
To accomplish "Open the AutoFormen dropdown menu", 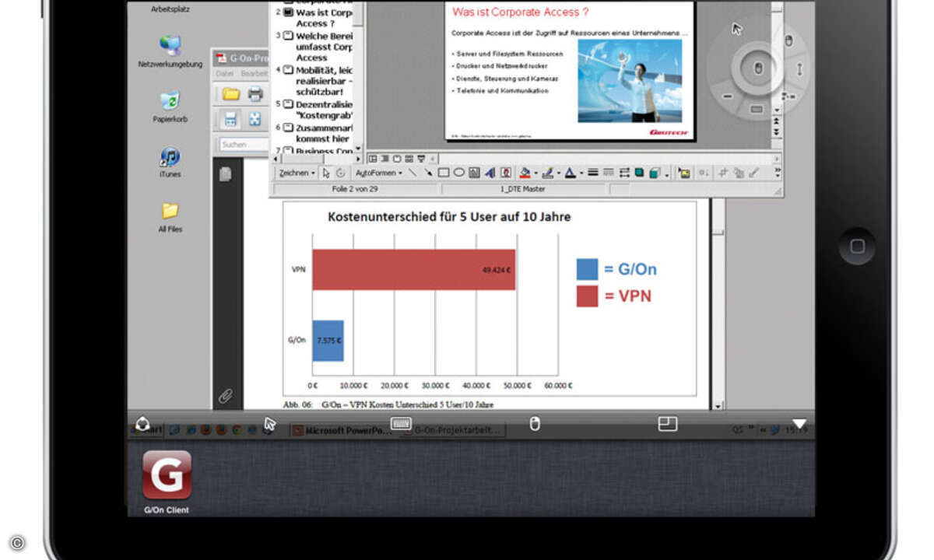I will 378,173.
